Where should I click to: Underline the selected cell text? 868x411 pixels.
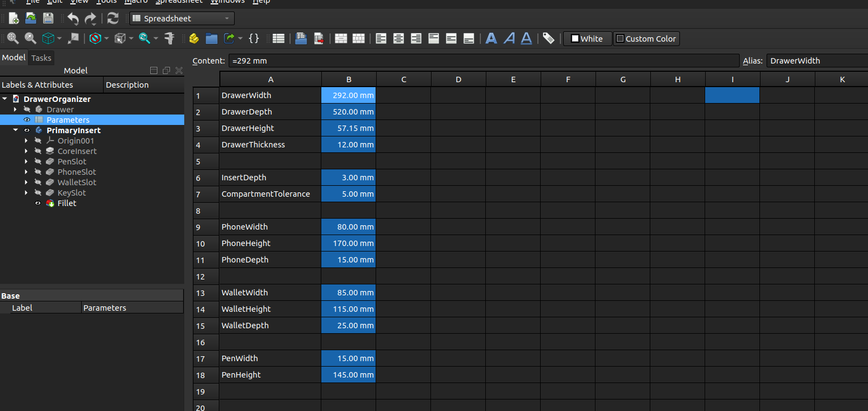click(x=526, y=38)
